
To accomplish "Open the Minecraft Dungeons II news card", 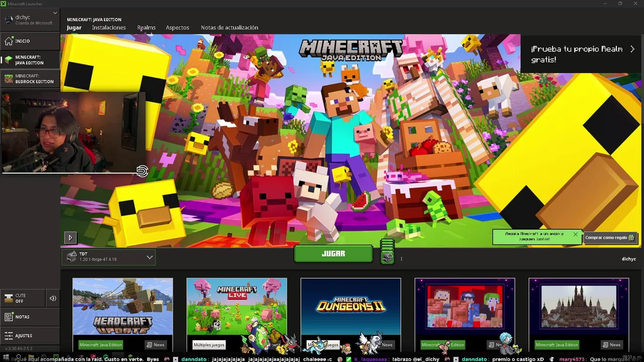I will [351, 315].
